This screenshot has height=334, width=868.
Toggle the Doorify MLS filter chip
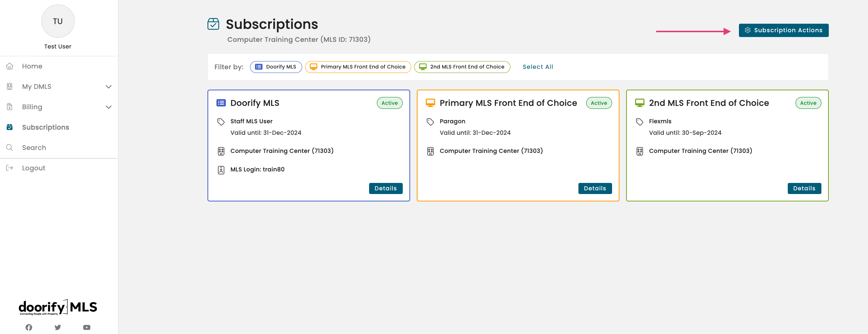click(276, 67)
